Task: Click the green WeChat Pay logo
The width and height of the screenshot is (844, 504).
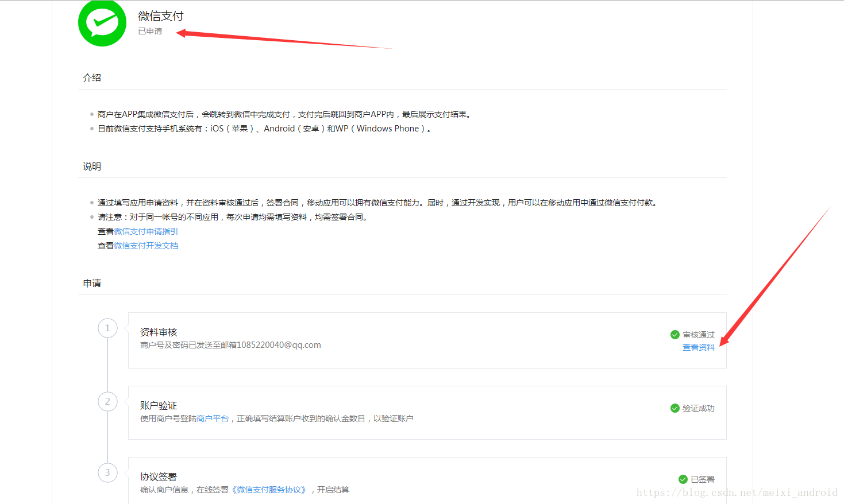Action: tap(102, 23)
